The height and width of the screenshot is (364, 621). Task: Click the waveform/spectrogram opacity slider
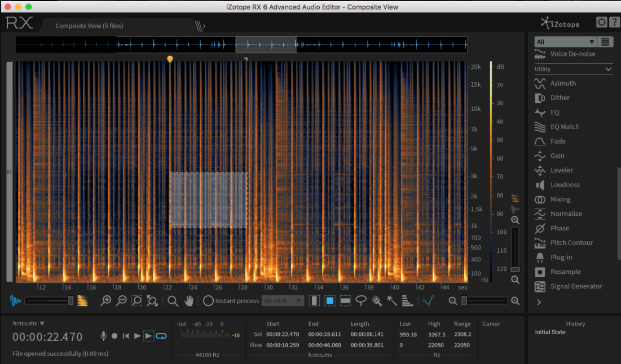49,301
